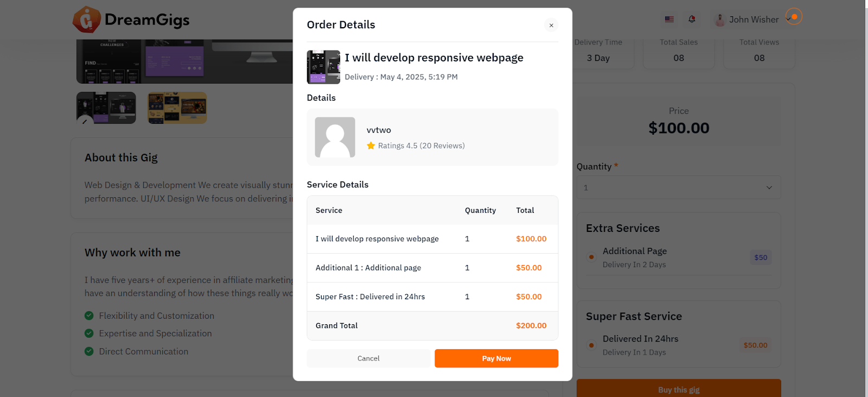Screen dimensions: 868x397
Task: Click the $50 Additional Page price badge
Action: [x=761, y=257]
